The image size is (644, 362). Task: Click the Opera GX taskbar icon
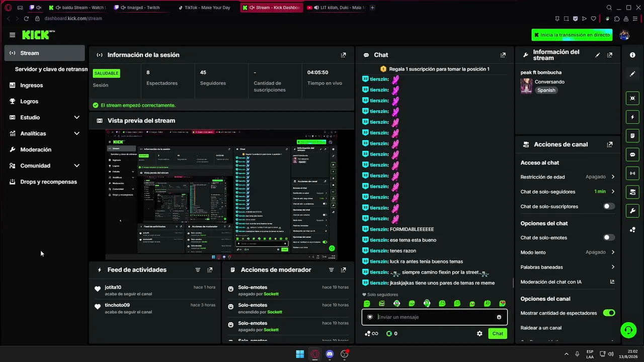[x=315, y=354]
